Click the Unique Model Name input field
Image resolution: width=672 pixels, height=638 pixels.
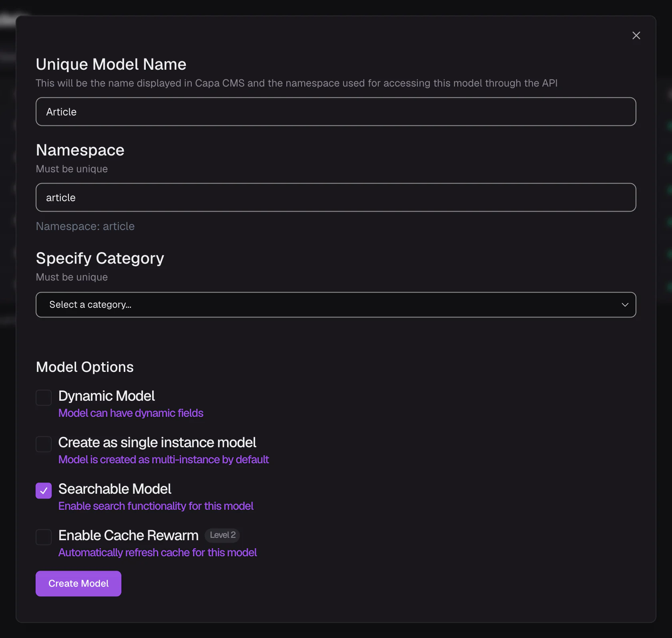tap(336, 112)
